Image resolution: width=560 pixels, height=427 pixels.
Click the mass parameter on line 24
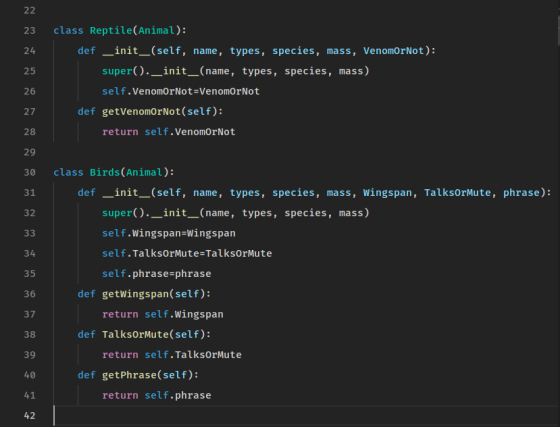point(339,51)
